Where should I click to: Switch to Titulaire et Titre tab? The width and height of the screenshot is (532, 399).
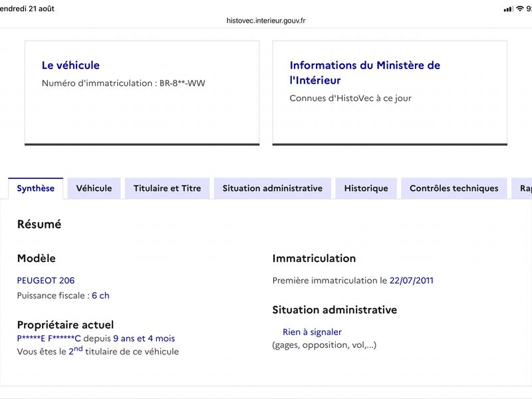pyautogui.click(x=168, y=188)
